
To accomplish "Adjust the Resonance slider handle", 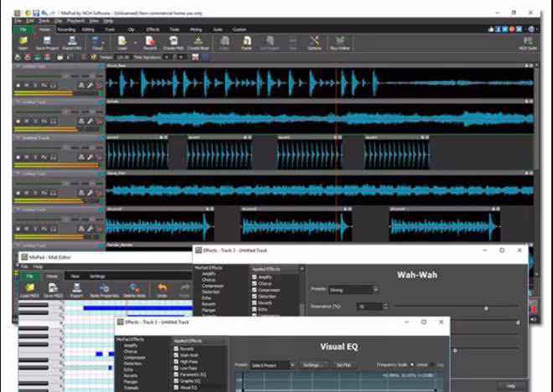I will tap(486, 308).
